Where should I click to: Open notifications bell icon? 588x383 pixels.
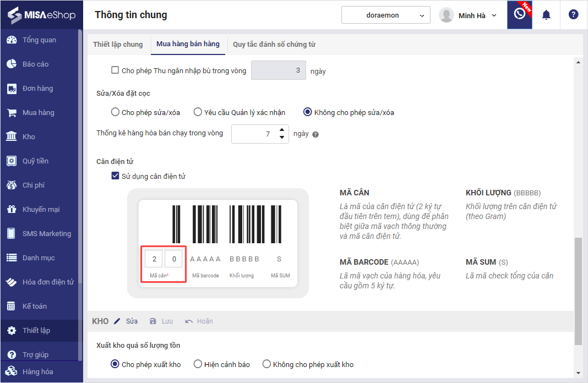[x=546, y=15]
